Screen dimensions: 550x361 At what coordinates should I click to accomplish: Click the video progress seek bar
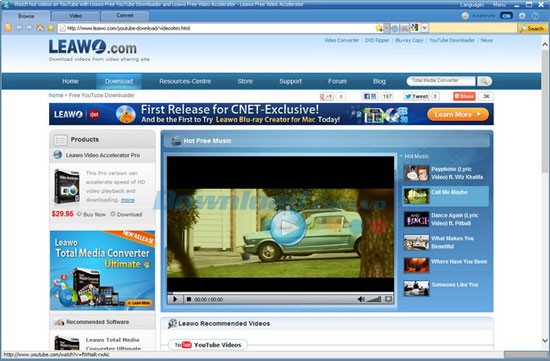(280, 293)
